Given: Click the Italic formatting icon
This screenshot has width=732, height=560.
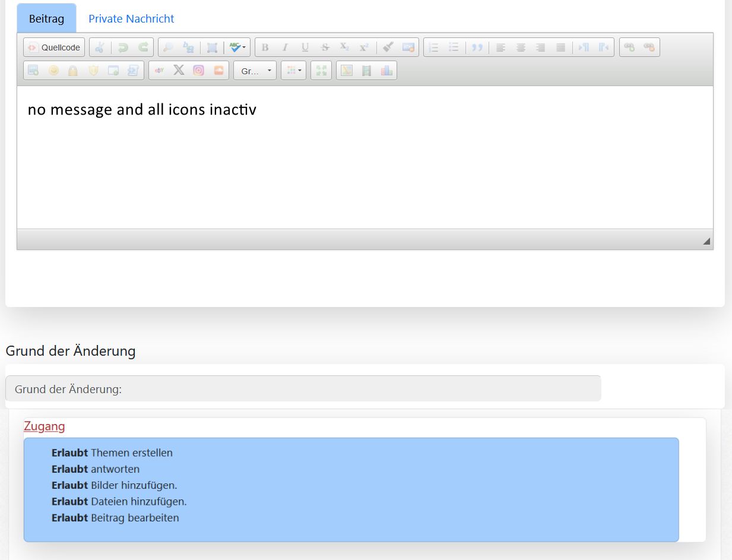Looking at the screenshot, I should 285,48.
